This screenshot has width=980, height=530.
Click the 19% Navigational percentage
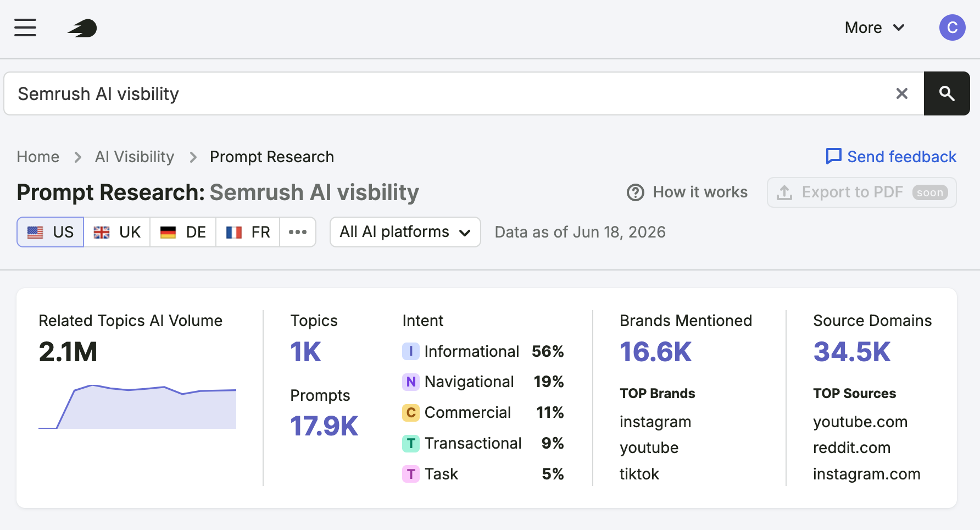[x=549, y=382]
